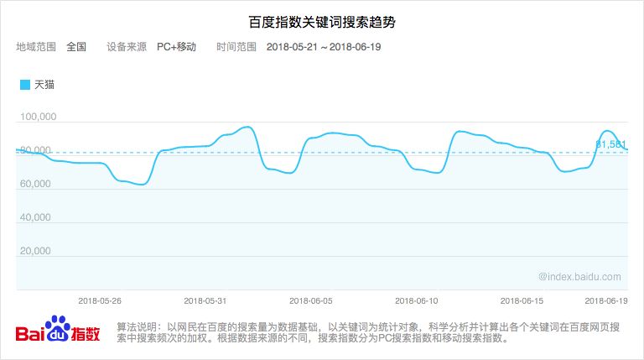Click the date range 2018-05-21 ~ 2018-06-19
Screen dimensions: 644x360
(x=324, y=47)
